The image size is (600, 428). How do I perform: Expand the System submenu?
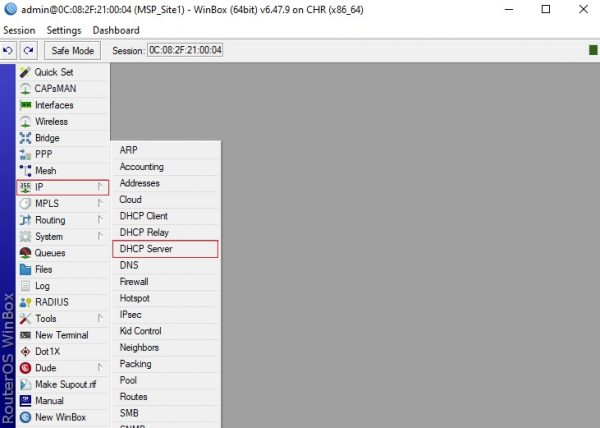[x=49, y=237]
